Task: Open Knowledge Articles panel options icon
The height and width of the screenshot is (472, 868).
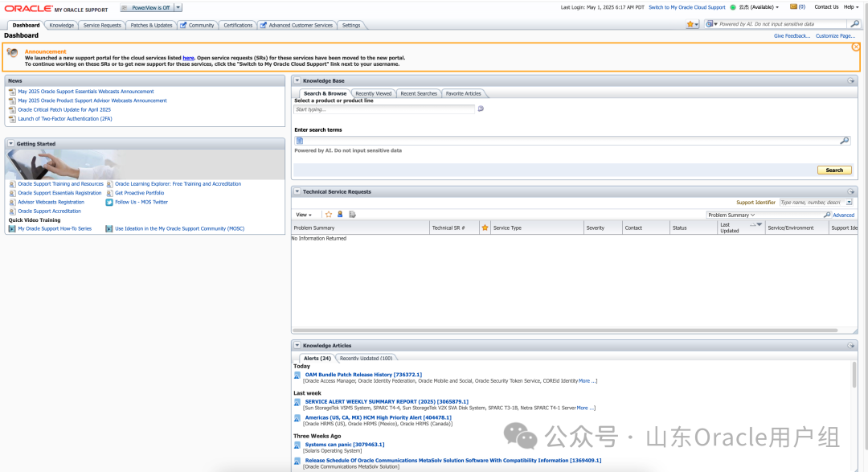Action: tap(851, 346)
